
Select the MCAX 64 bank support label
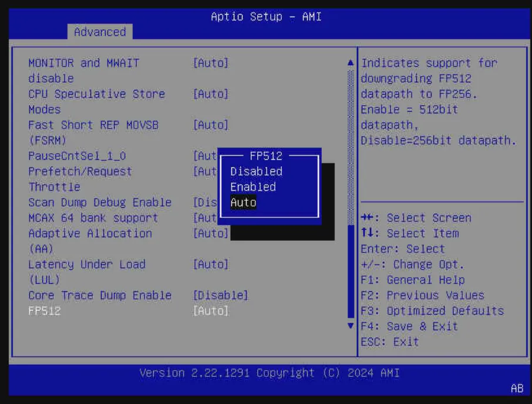pos(93,218)
